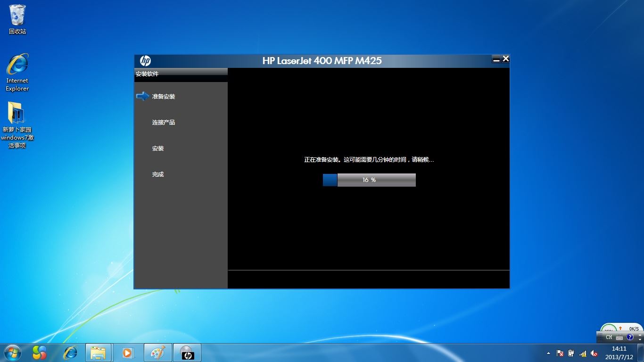Click the language bar drag handle
The height and width of the screenshot is (362, 644).
point(600,337)
